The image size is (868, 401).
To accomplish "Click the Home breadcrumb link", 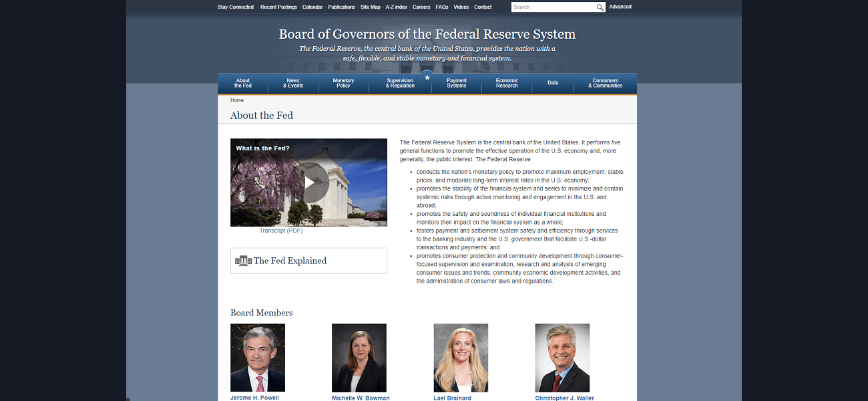I will click(x=237, y=100).
